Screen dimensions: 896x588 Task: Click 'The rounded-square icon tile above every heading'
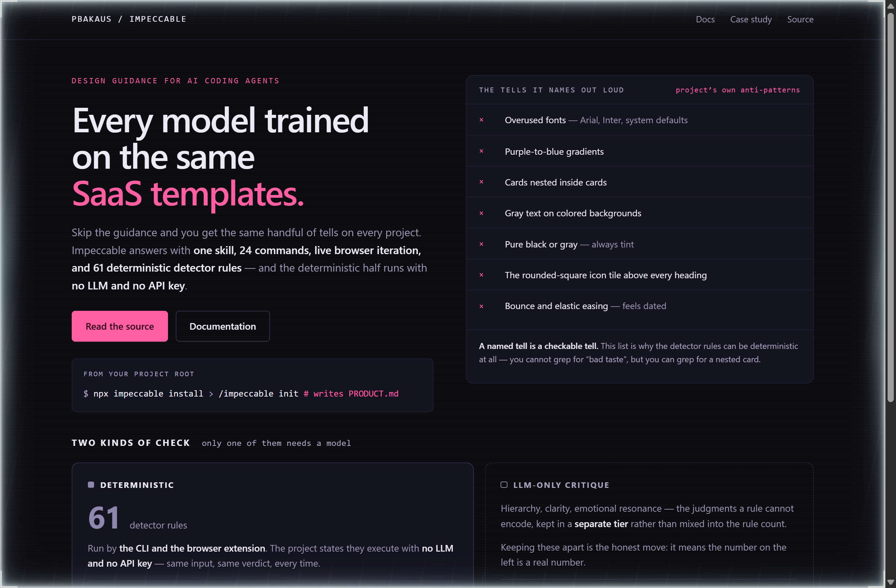point(606,275)
